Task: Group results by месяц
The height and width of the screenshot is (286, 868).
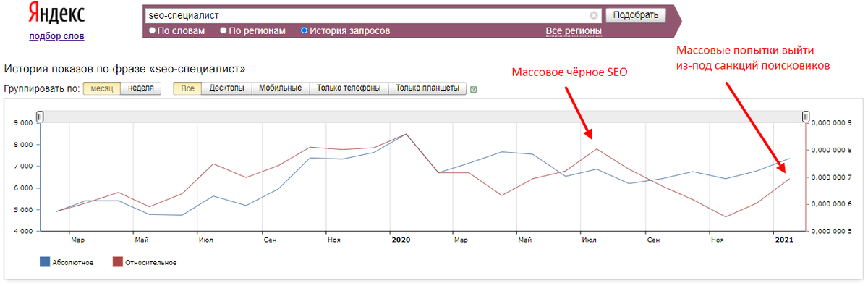Action: click(101, 88)
